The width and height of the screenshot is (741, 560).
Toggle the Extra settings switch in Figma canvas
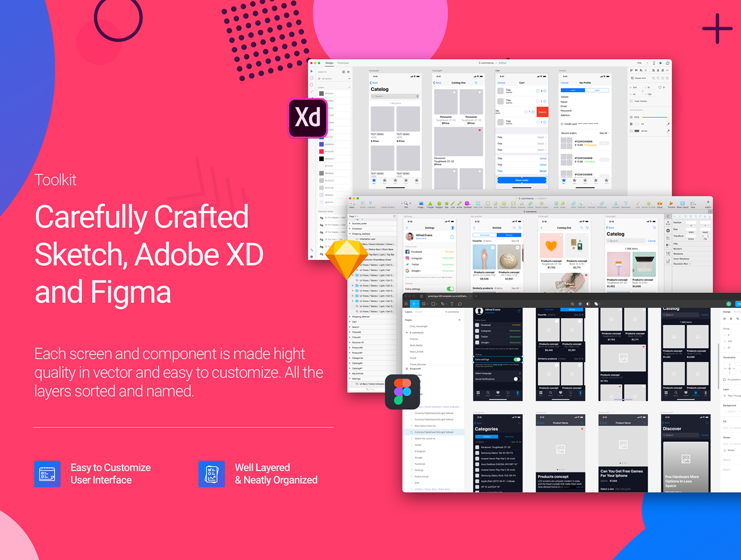pyautogui.click(x=517, y=359)
